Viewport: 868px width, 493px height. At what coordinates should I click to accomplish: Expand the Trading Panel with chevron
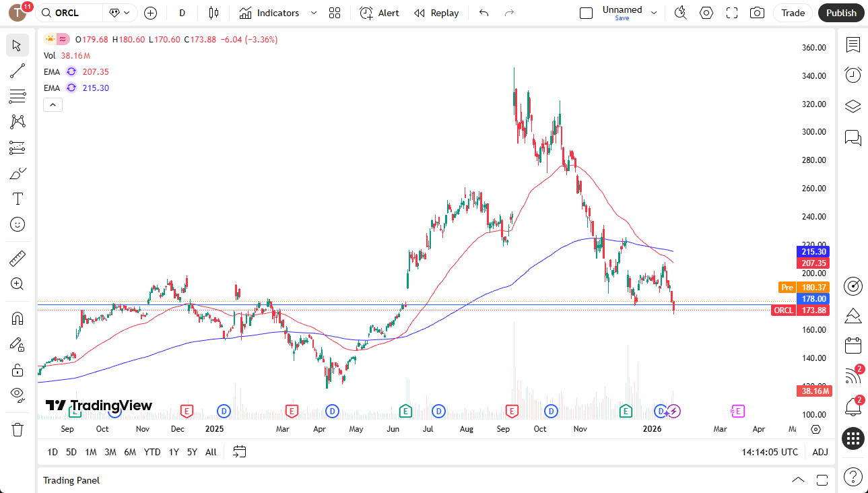[x=798, y=480]
